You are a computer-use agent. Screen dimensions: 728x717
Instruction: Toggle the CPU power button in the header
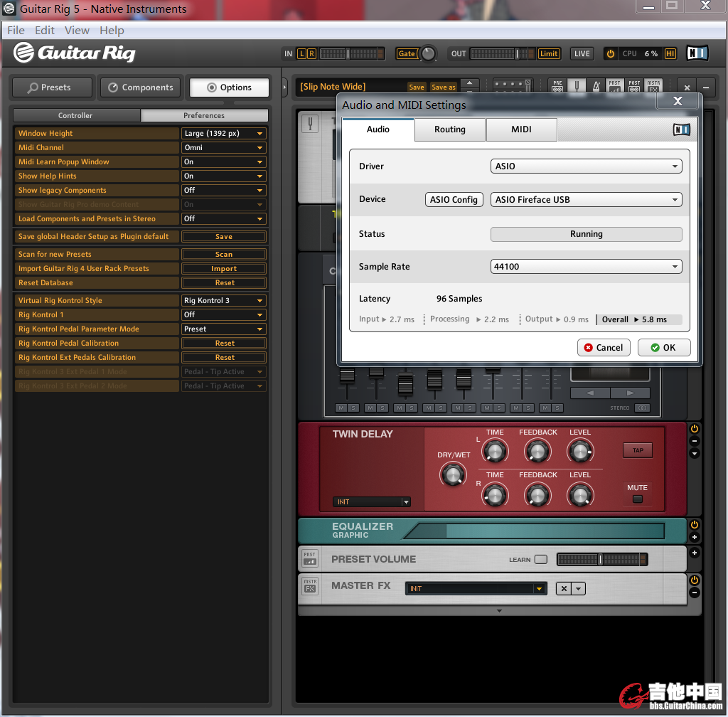point(610,54)
